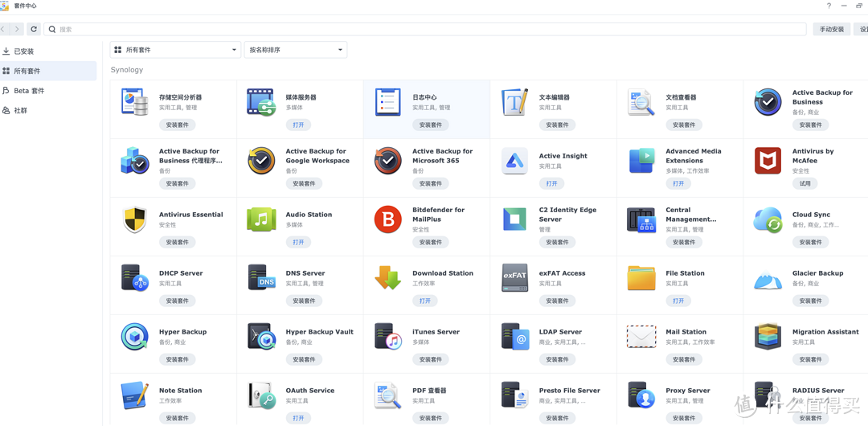
Task: Click the Advanced Media Extensions icon
Action: click(x=641, y=161)
